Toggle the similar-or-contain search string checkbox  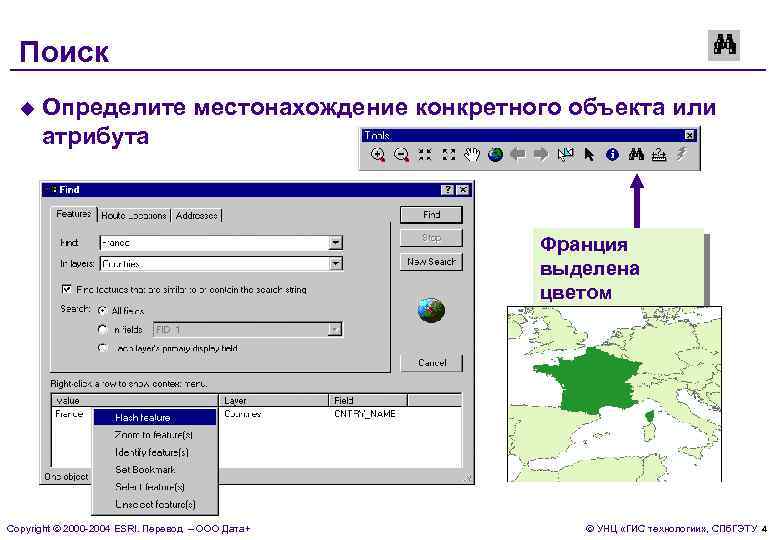pyautogui.click(x=66, y=288)
